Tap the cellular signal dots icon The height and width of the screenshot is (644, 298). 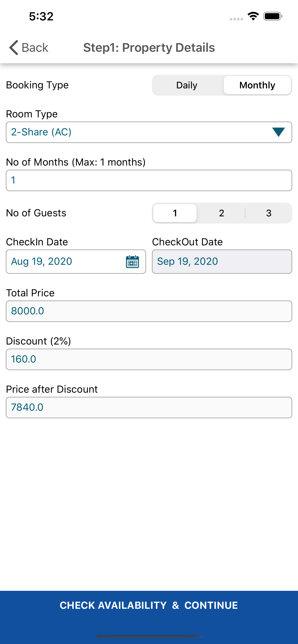pyautogui.click(x=236, y=19)
